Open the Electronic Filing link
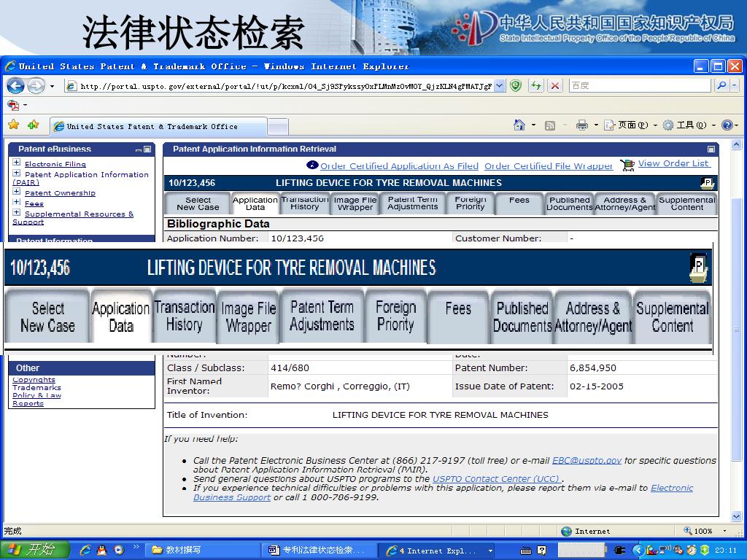This screenshot has width=747, height=560. coord(55,164)
